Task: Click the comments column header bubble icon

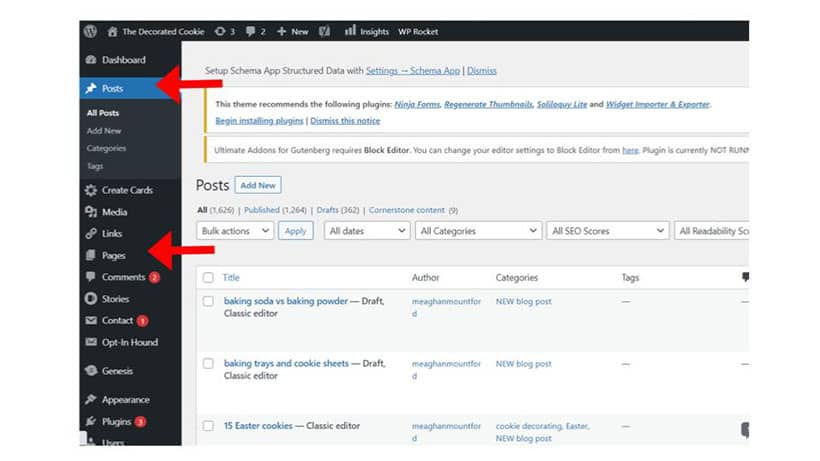Action: click(x=745, y=277)
